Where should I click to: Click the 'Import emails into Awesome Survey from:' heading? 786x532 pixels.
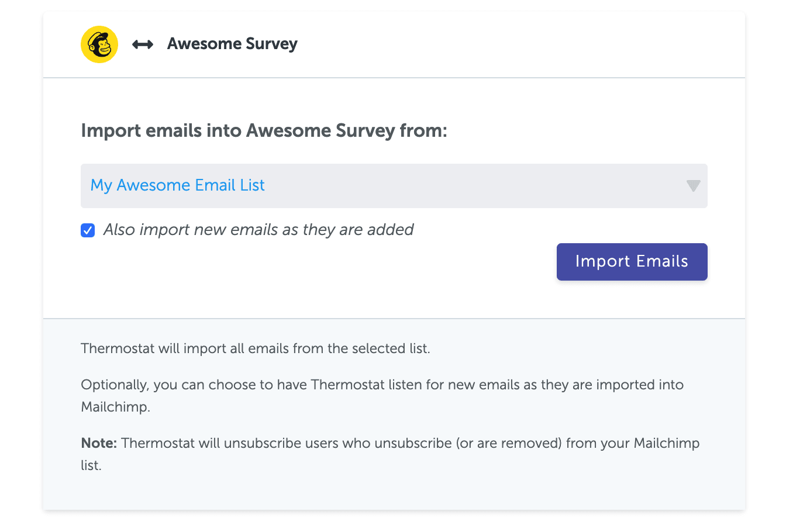click(264, 130)
